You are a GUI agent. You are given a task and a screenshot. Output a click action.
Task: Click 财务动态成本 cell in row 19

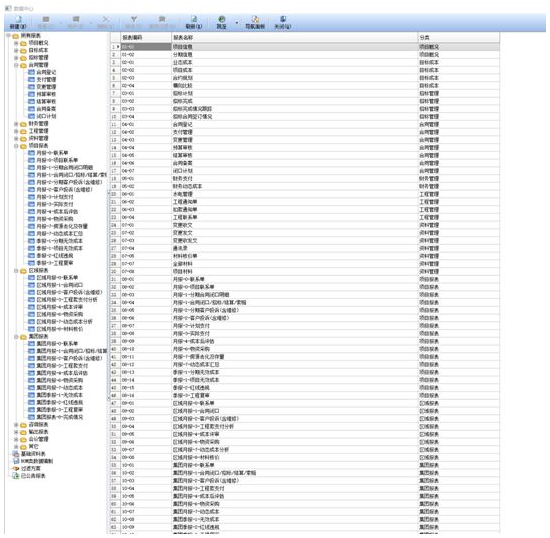295,187
